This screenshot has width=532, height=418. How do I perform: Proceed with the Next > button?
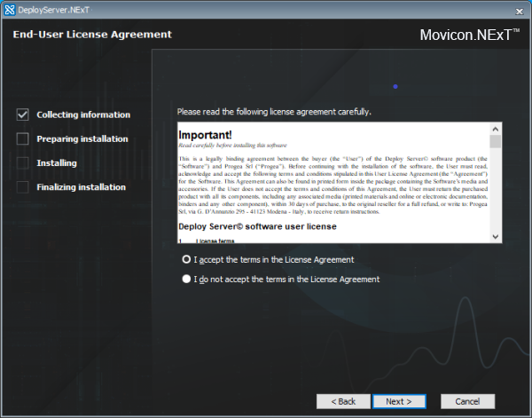click(398, 401)
